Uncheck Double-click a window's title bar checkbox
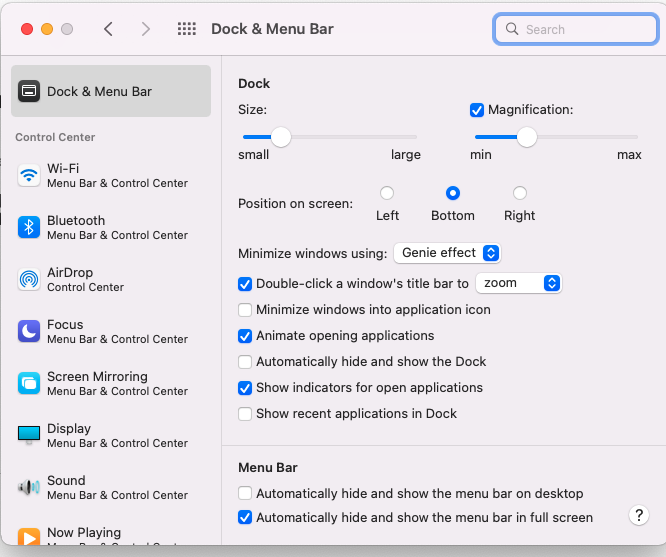 tap(245, 284)
